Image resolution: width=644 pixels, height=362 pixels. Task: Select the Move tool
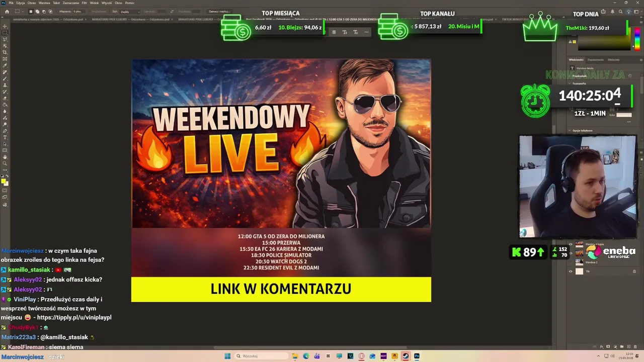point(5,26)
